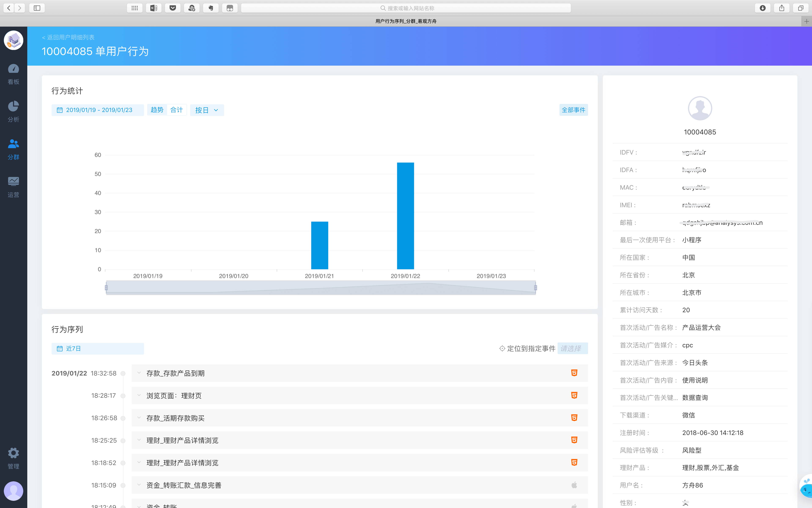Open the Safari downloads icon

(763, 8)
